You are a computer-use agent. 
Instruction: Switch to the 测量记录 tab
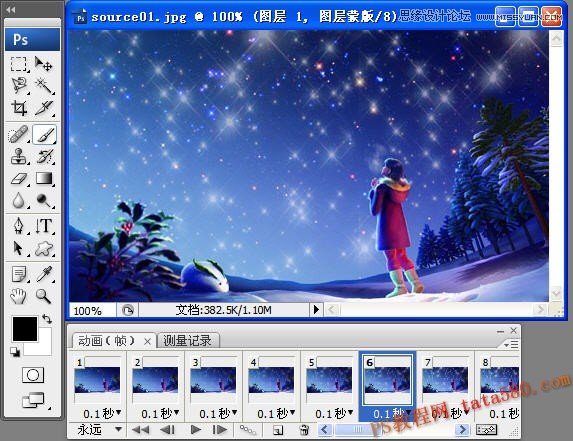[187, 341]
